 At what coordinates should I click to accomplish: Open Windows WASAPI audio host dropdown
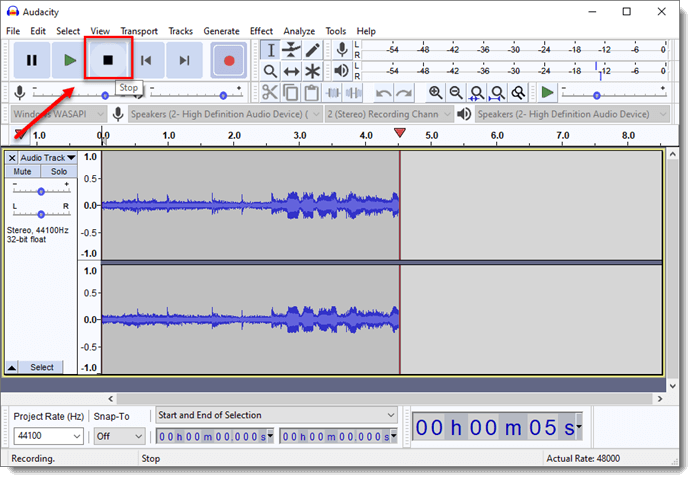pos(58,114)
